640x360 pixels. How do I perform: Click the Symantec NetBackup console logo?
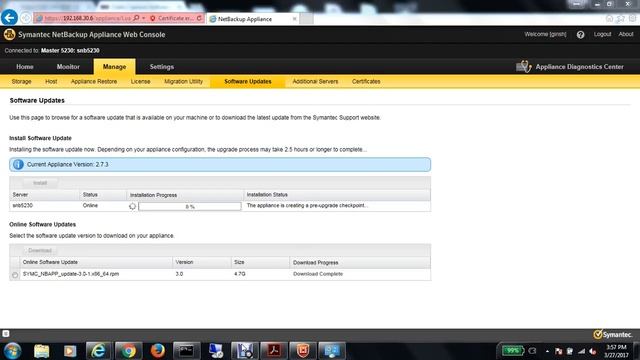[9, 35]
